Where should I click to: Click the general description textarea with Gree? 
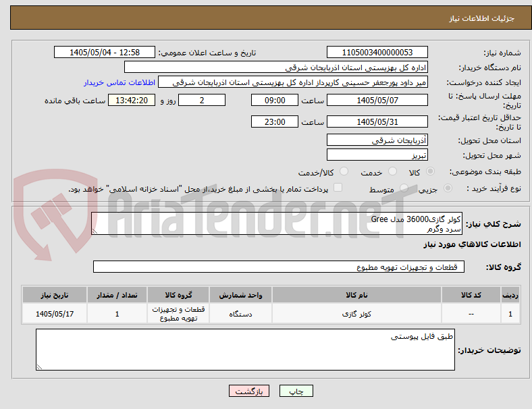[277, 223]
